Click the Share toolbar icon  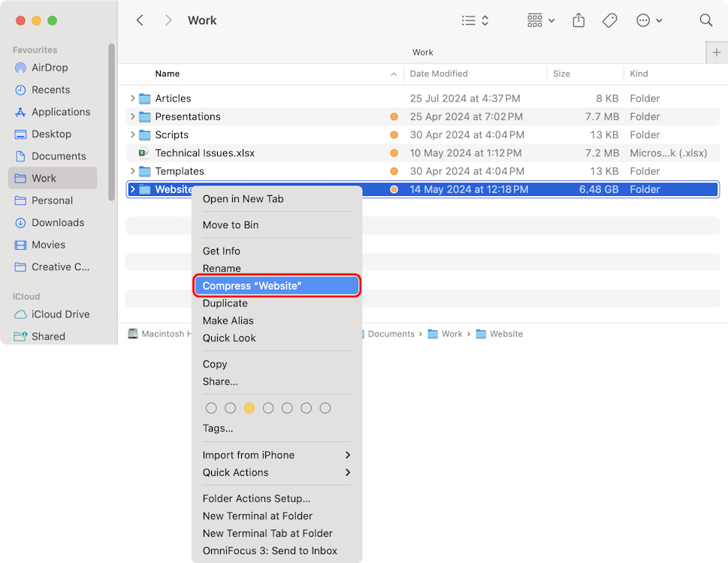coord(578,20)
